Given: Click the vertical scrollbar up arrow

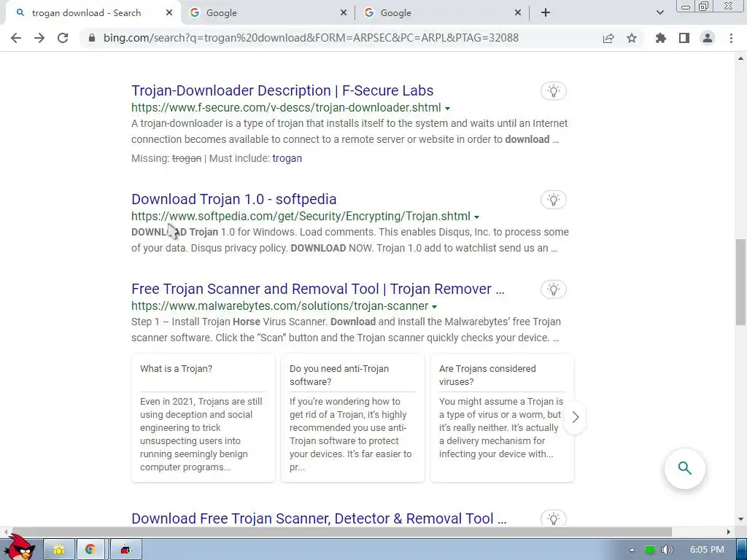Looking at the screenshot, I should (740, 58).
